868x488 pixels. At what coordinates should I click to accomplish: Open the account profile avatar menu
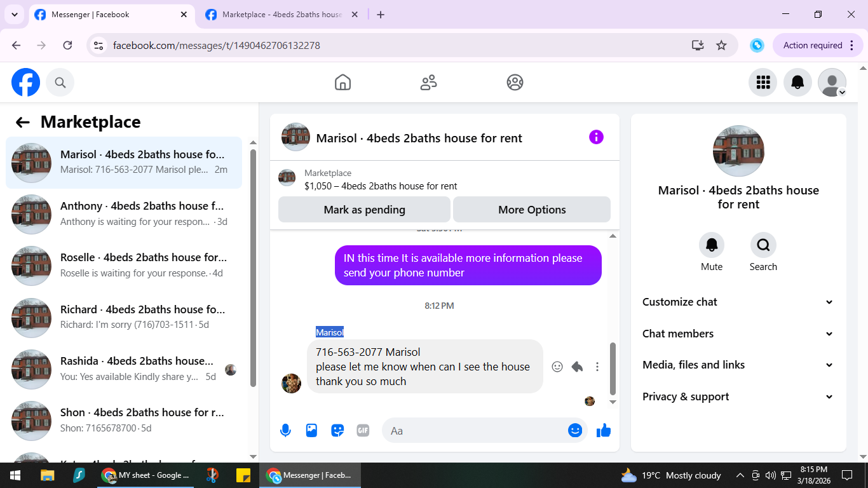click(x=832, y=83)
